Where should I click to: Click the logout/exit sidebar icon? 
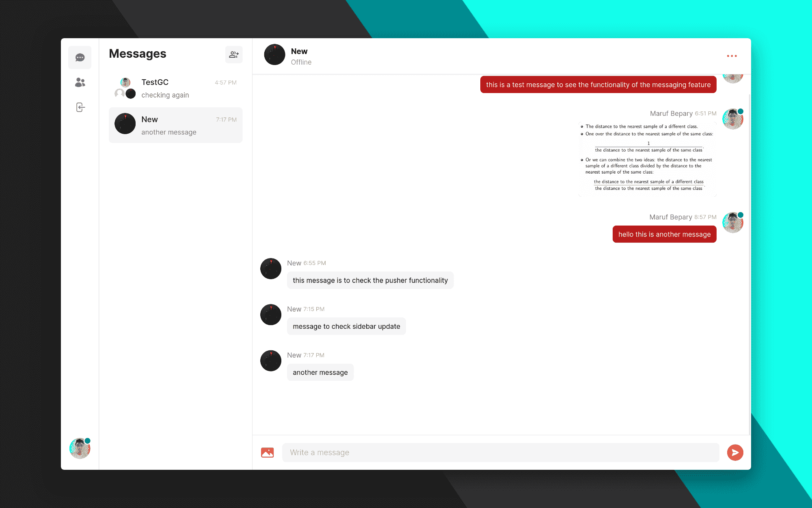point(80,107)
